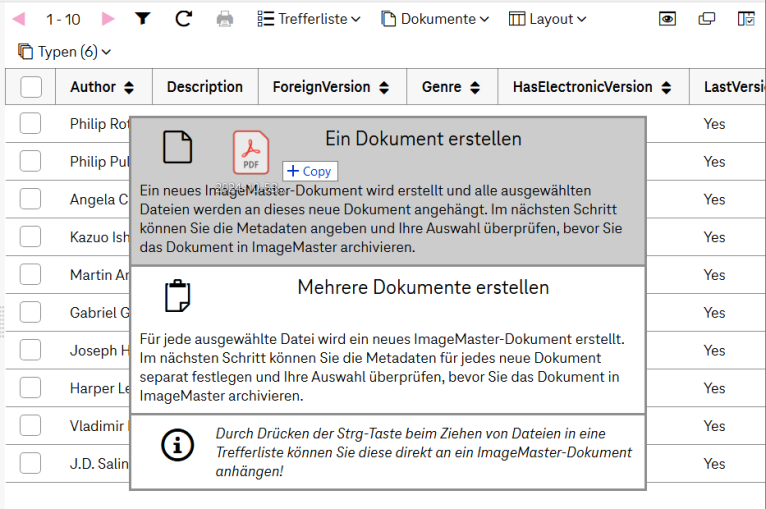
Task: Go to previous page with pink left arrow
Action: click(x=19, y=19)
